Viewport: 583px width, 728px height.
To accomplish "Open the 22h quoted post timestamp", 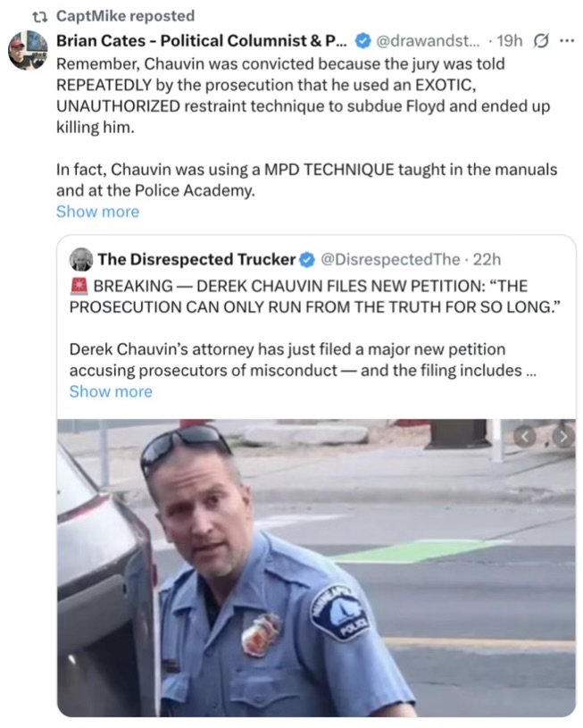I will tap(487, 260).
